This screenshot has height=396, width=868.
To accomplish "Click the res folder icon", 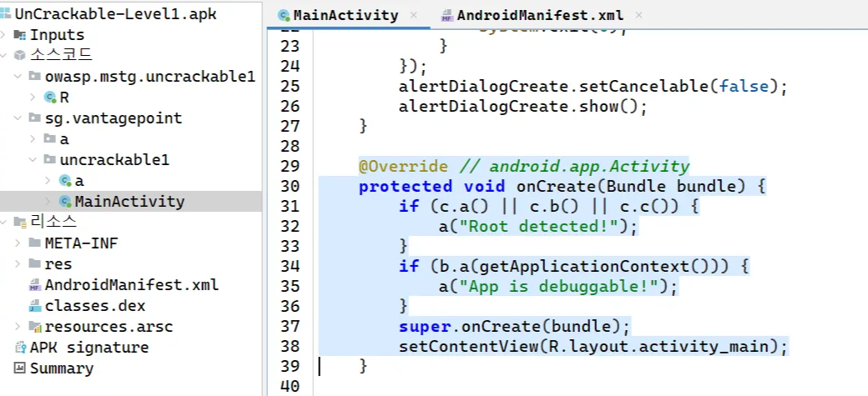I will (x=35, y=263).
